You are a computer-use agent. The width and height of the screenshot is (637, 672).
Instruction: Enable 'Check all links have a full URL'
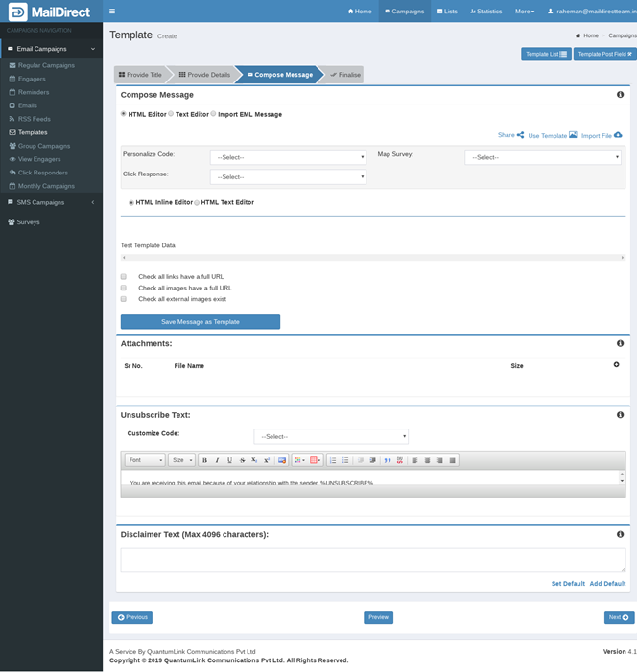(x=124, y=277)
